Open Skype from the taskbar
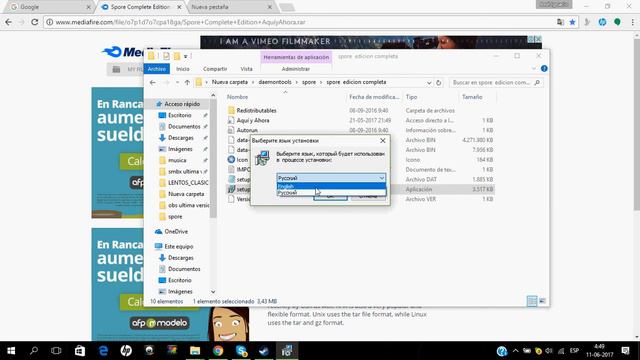640x360 pixels. [241, 351]
